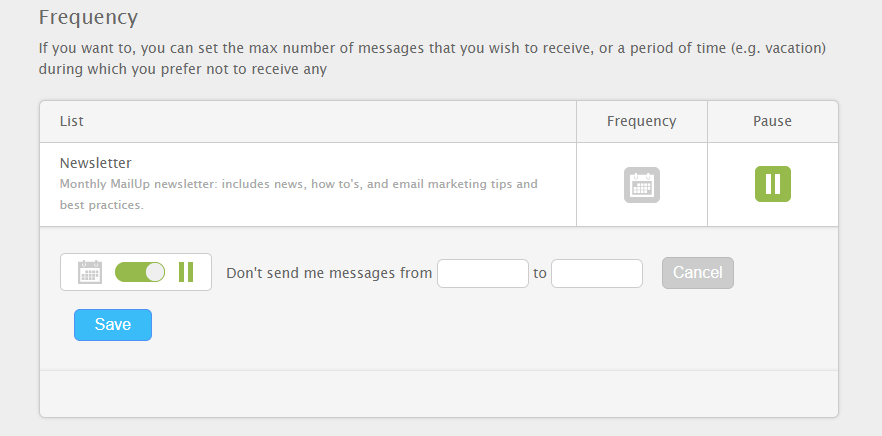Click the "Don't send me messages from" label
Image resolution: width=882 pixels, height=436 pixels.
pyautogui.click(x=329, y=273)
